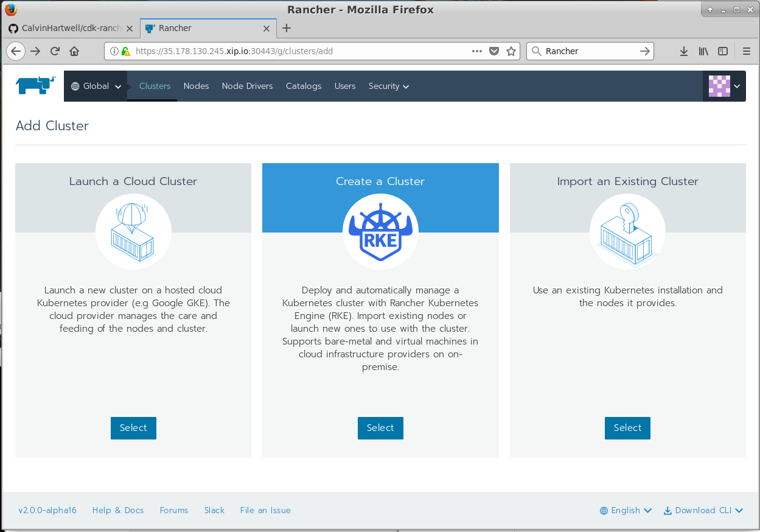Viewport: 760px width, 532px height.
Task: Click the download icon beside Download CLI
Action: tap(668, 511)
